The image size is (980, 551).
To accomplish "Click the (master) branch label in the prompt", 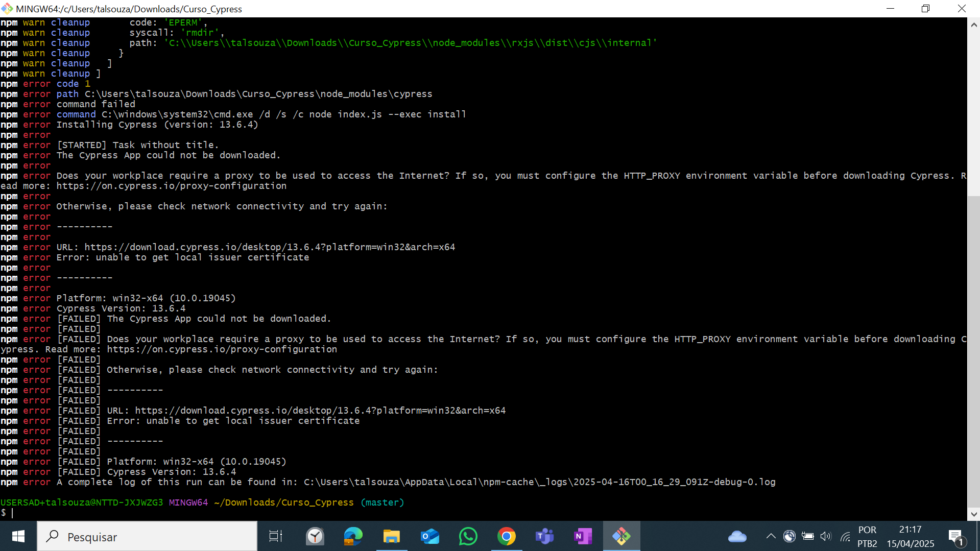I will point(382,502).
